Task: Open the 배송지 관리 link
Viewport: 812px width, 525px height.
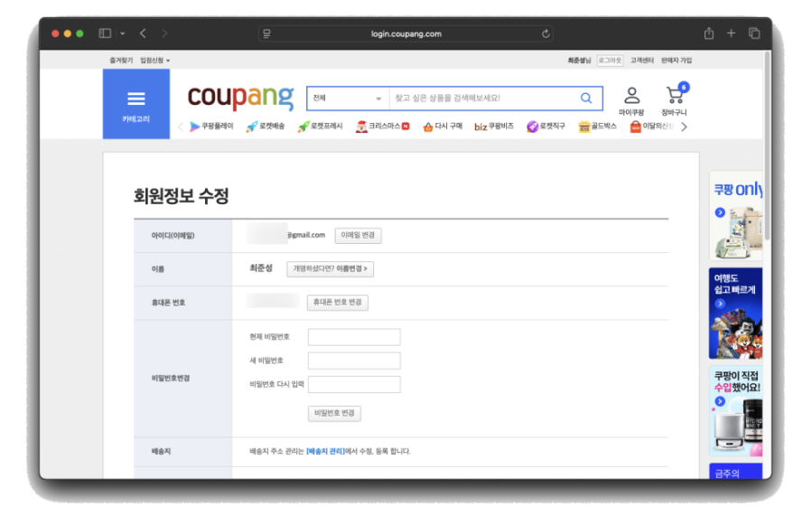Action: (x=326, y=451)
